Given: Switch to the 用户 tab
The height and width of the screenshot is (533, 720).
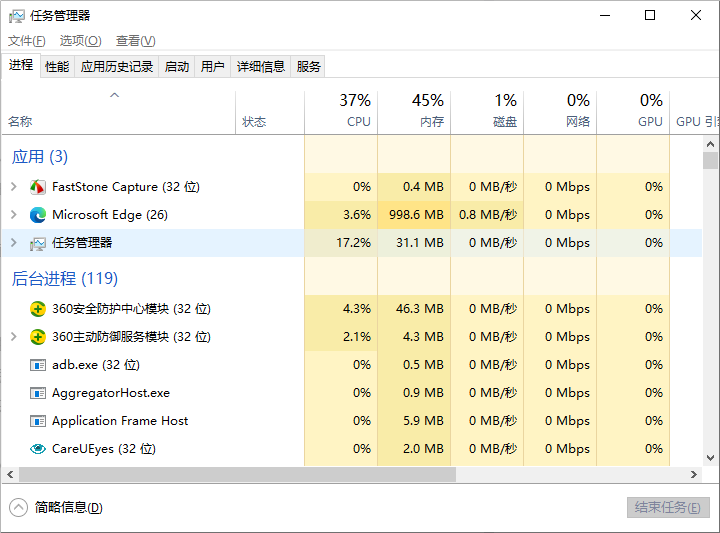Looking at the screenshot, I should click(x=213, y=67).
